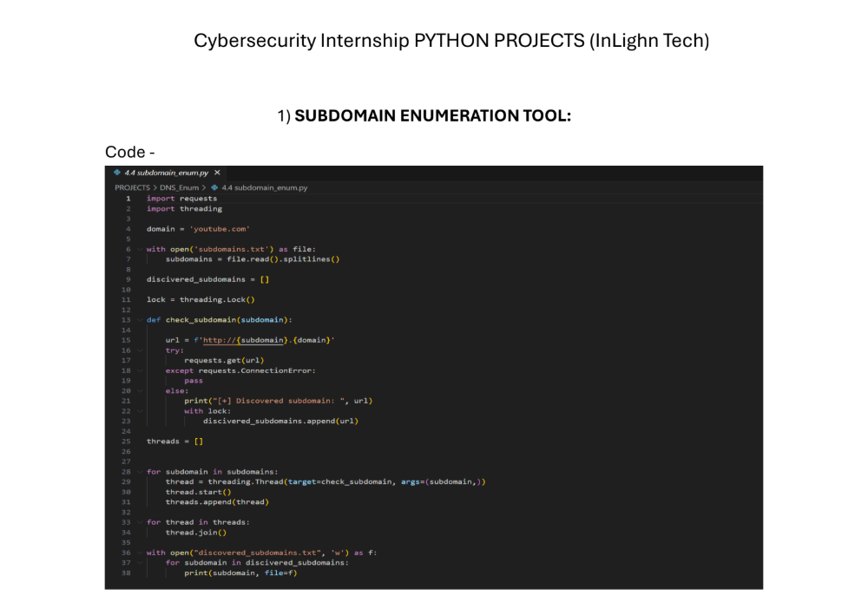
Task: Close the 4.4 subdomain_enum.py tab
Action: (x=217, y=172)
